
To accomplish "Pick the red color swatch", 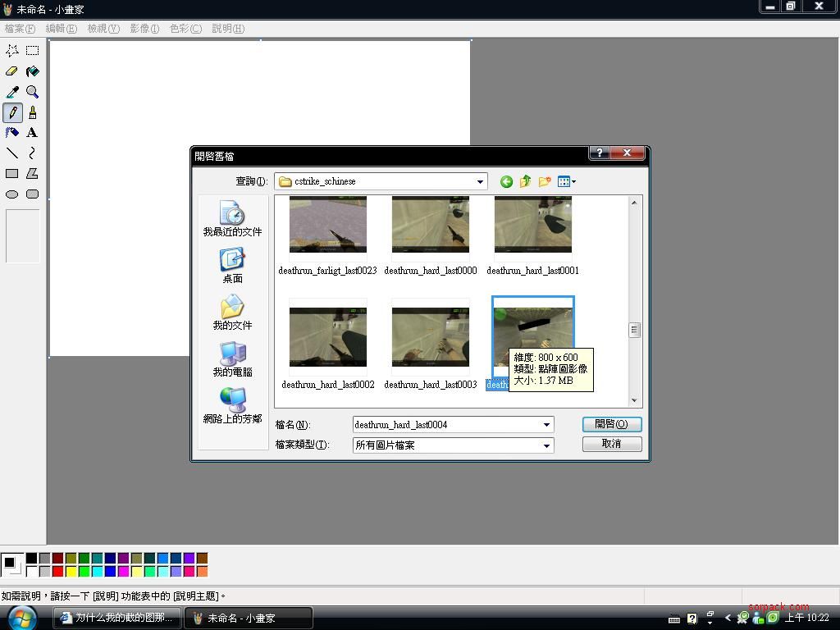I will 57,571.
